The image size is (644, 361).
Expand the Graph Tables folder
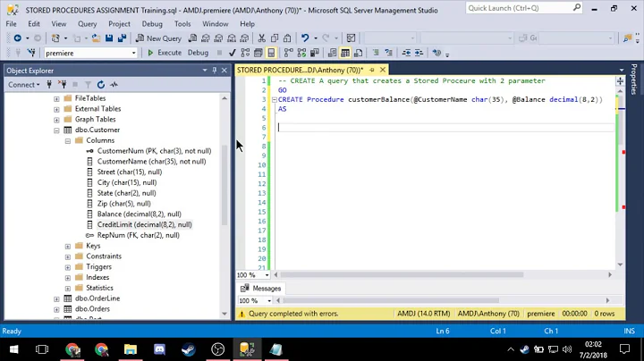point(56,120)
